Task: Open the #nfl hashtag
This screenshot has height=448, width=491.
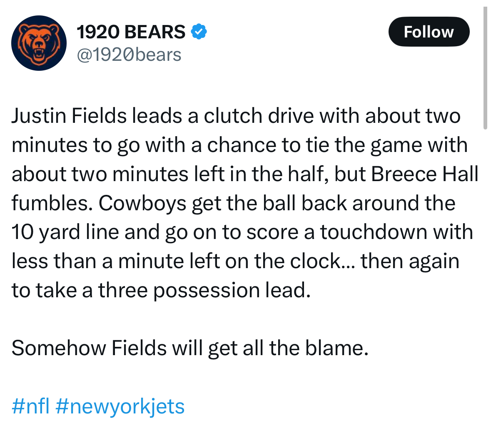Action: coord(31,406)
